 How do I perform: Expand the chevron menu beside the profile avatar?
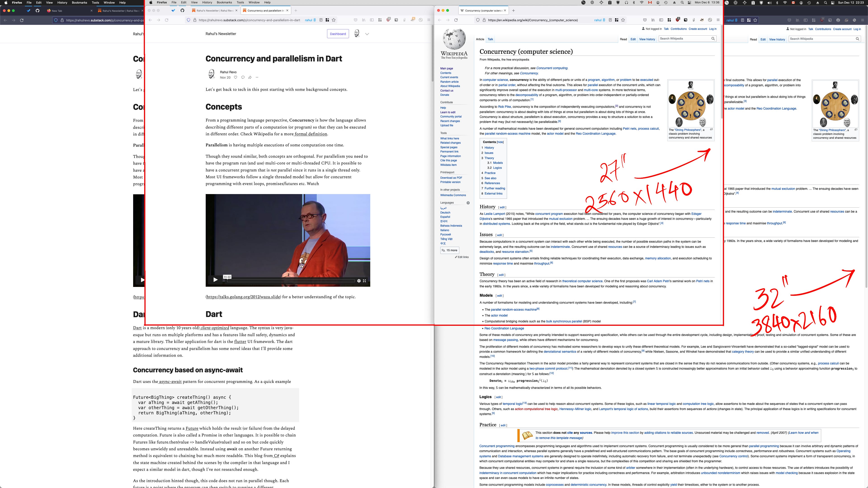click(x=367, y=34)
